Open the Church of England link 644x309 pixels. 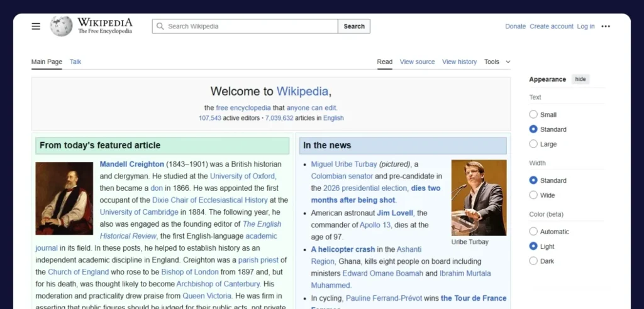coord(79,272)
